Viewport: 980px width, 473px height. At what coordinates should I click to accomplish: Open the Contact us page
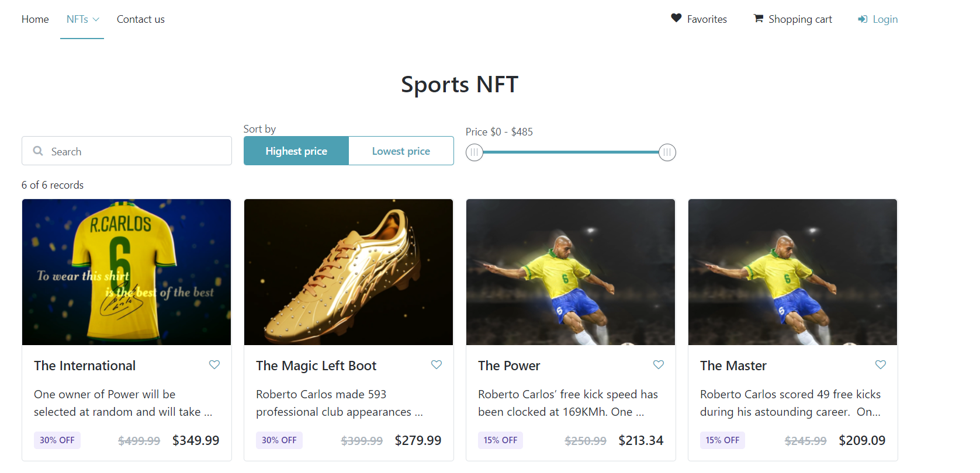141,19
